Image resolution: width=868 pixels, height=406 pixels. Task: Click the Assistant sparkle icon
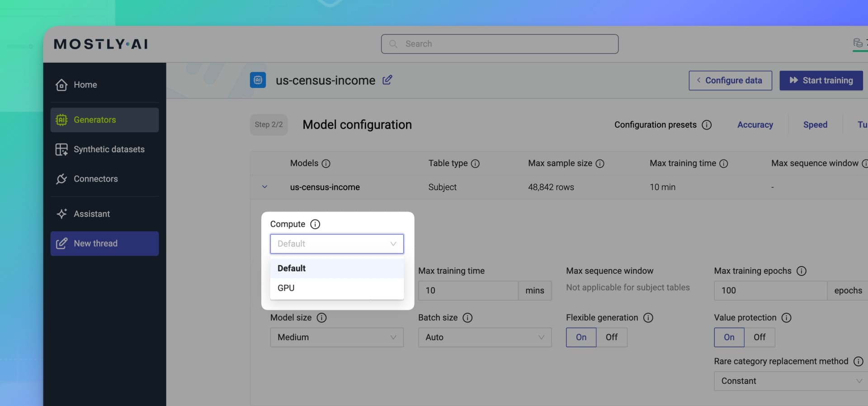[61, 214]
